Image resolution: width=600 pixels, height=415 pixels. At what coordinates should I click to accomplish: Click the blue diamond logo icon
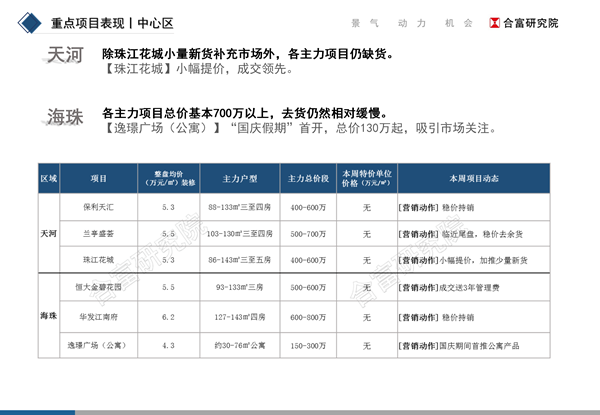coord(29,23)
